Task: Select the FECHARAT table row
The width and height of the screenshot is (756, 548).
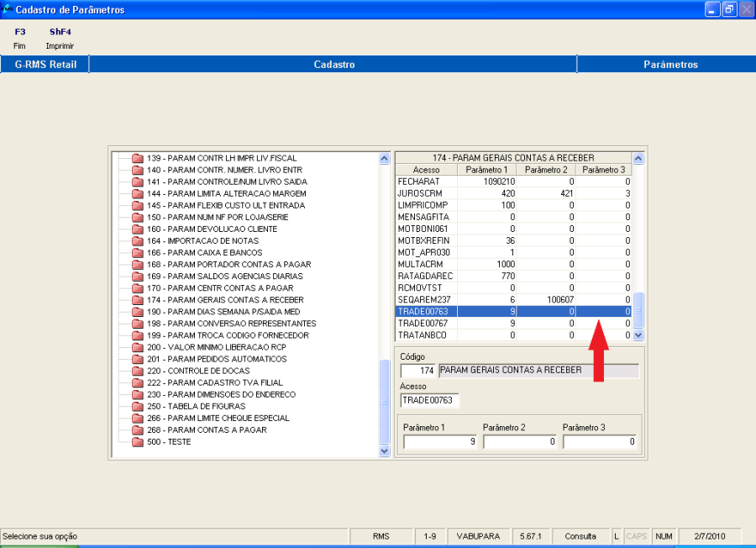Action: point(513,182)
